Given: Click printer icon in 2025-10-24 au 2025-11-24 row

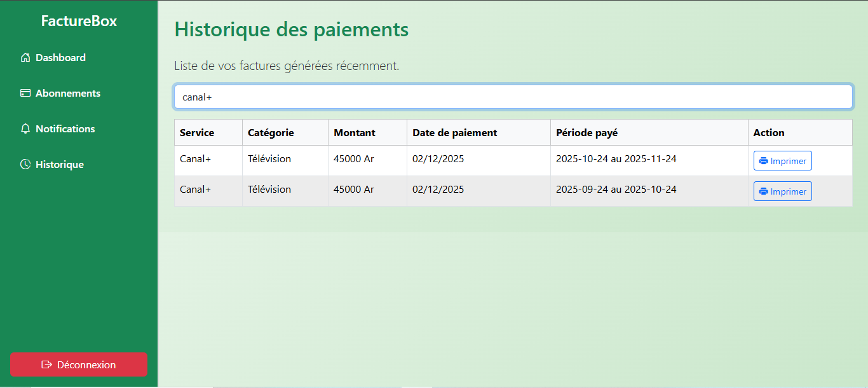Looking at the screenshot, I should (764, 162).
